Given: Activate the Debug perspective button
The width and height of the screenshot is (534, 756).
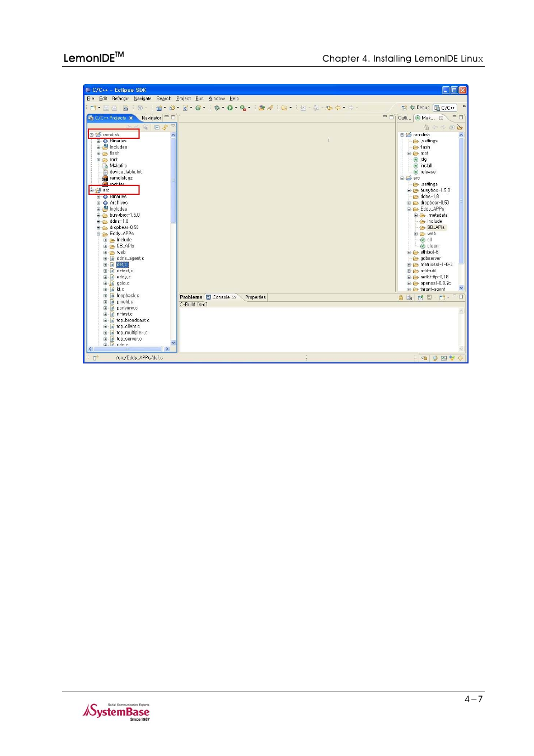Looking at the screenshot, I should coord(420,108).
